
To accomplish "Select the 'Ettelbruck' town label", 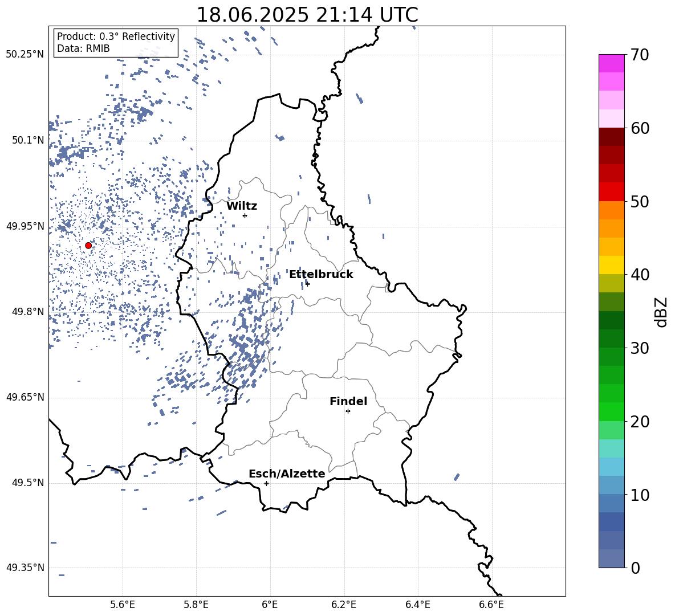I will tap(321, 275).
